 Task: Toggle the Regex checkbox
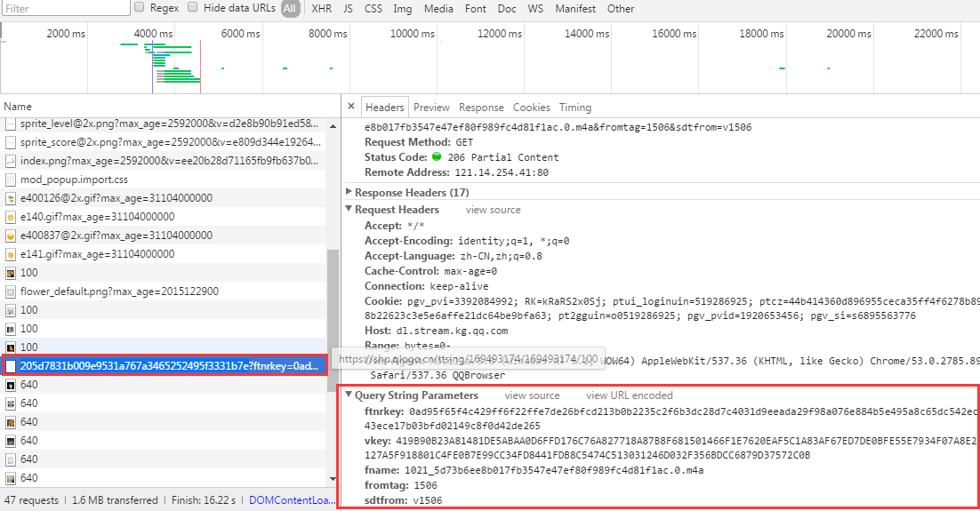click(140, 7)
